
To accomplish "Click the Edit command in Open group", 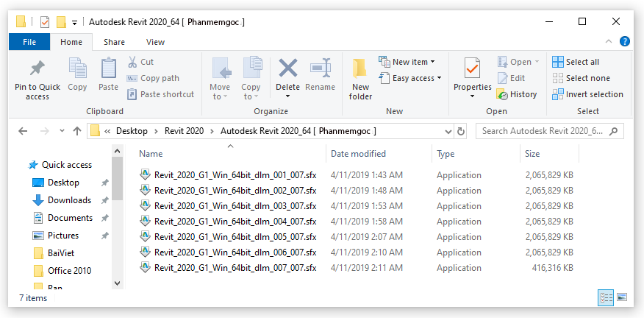I will 511,78.
